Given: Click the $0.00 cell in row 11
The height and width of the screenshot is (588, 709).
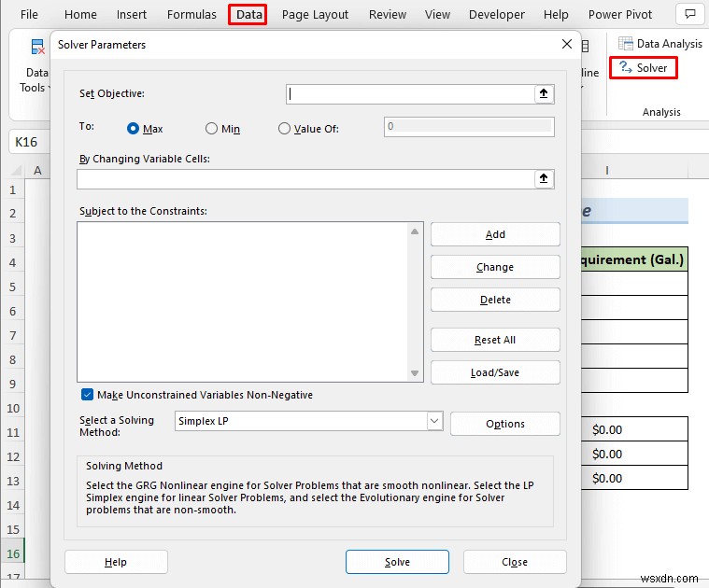Looking at the screenshot, I should pyautogui.click(x=634, y=429).
